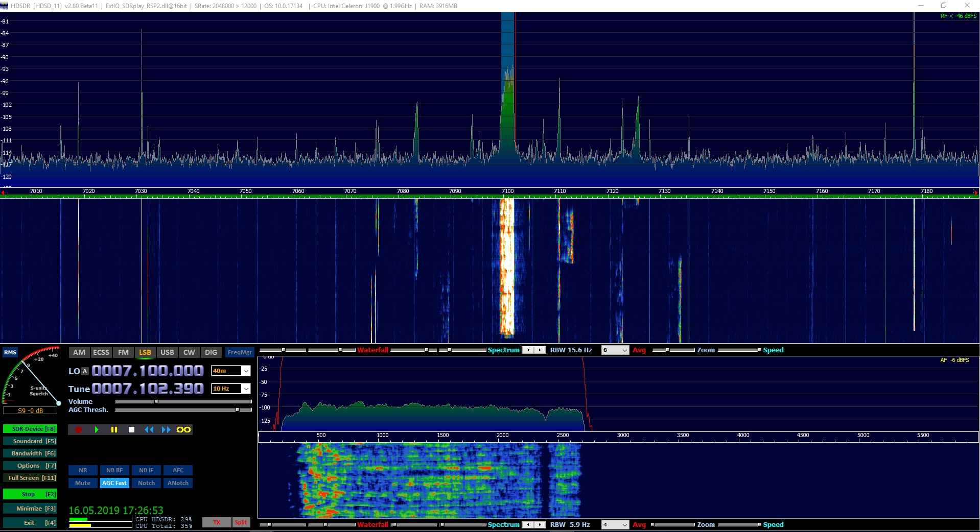Click the lower AF spectrum left arrow button
Screen dimensions: 980x532
click(528, 525)
